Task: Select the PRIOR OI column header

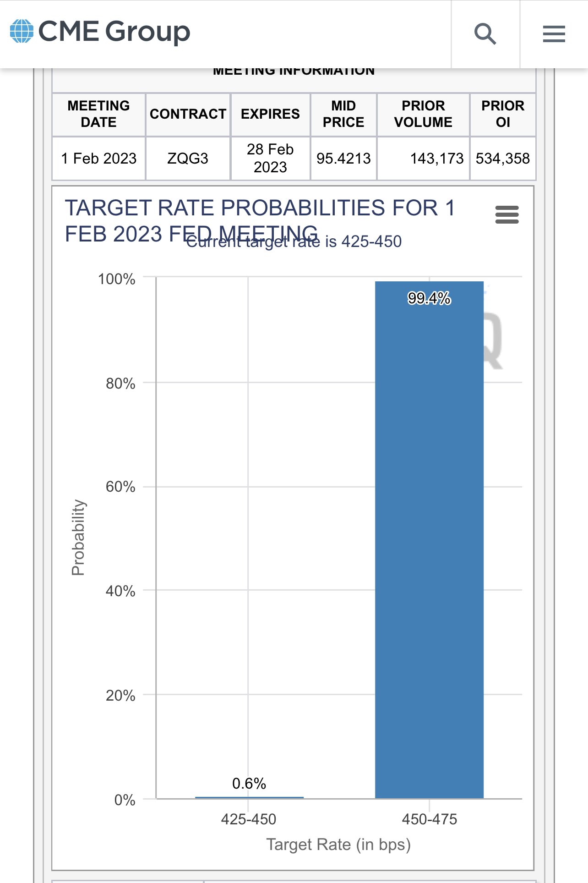Action: (502, 114)
